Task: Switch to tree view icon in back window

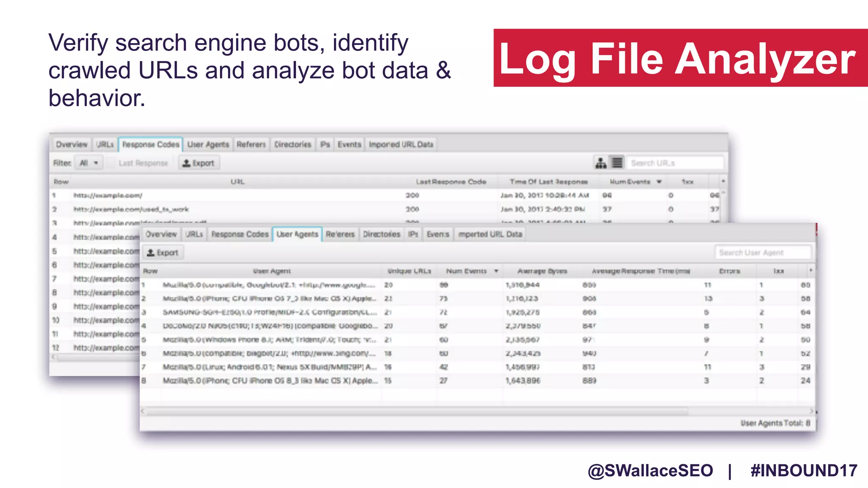Action: 601,163
